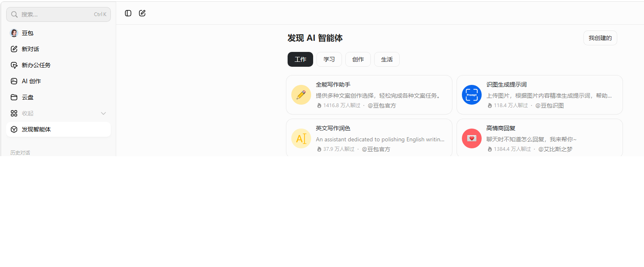
Task: Click the AI 创作 image icon
Action: point(14,81)
